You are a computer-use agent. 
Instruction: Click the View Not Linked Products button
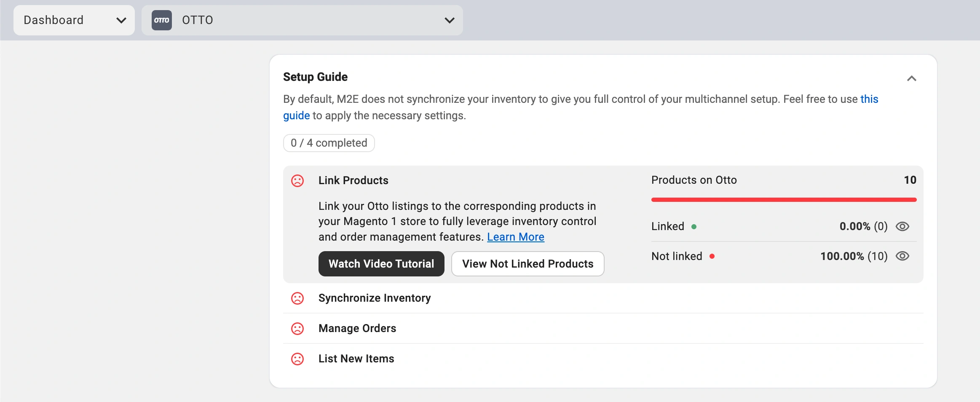(x=527, y=264)
